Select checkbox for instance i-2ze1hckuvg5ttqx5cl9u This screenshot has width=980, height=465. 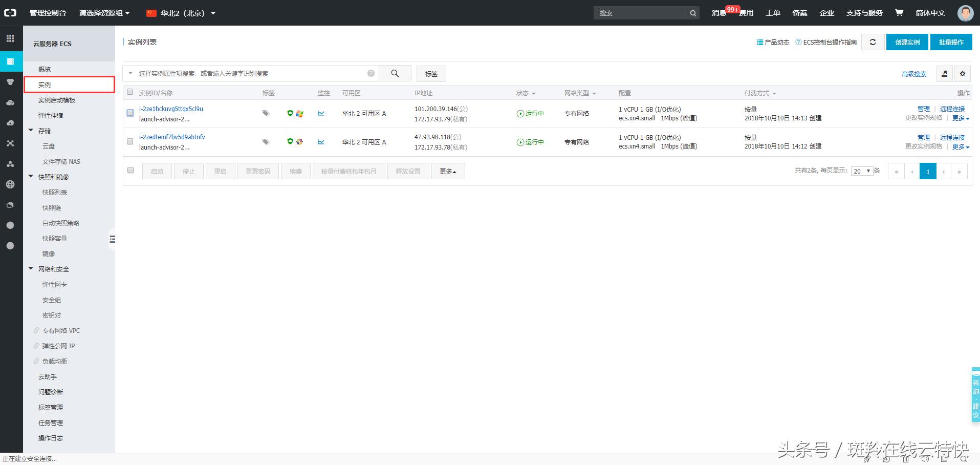[130, 113]
